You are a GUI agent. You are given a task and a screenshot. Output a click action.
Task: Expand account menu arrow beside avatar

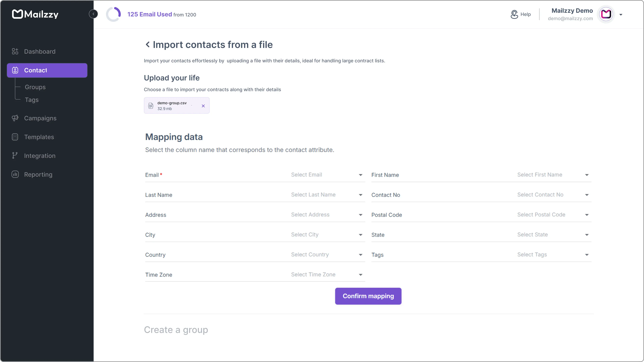point(621,14)
